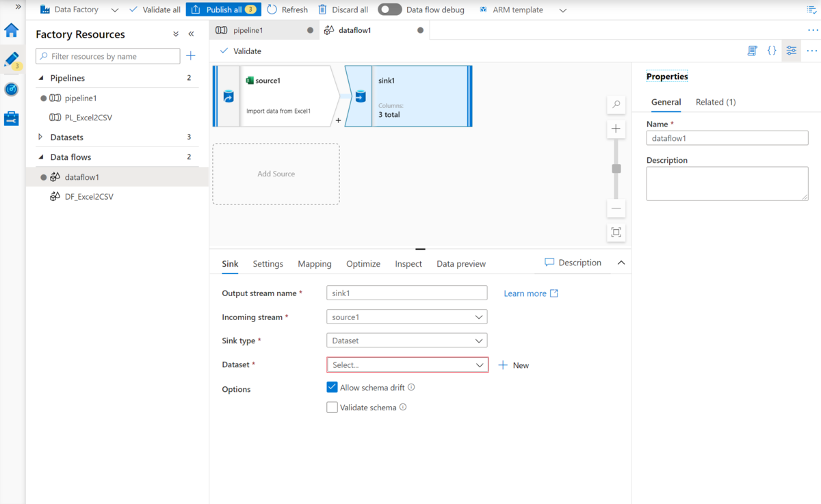The width and height of the screenshot is (821, 504).
Task: Uncheck Allow schema drift checkbox
Action: [x=333, y=387]
